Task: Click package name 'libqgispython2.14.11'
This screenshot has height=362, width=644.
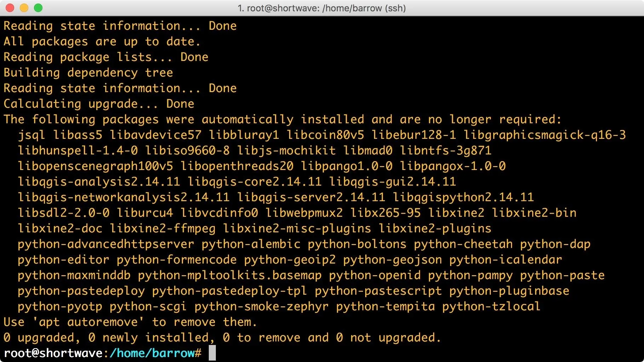Action: click(464, 197)
